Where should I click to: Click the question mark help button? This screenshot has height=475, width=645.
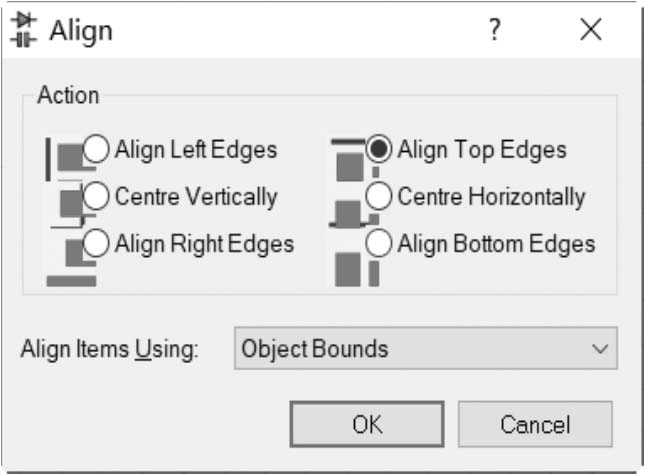494,31
